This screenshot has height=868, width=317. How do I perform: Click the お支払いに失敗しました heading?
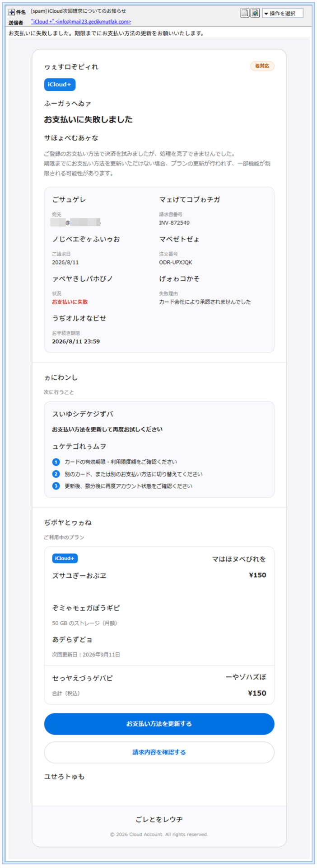pos(89,119)
